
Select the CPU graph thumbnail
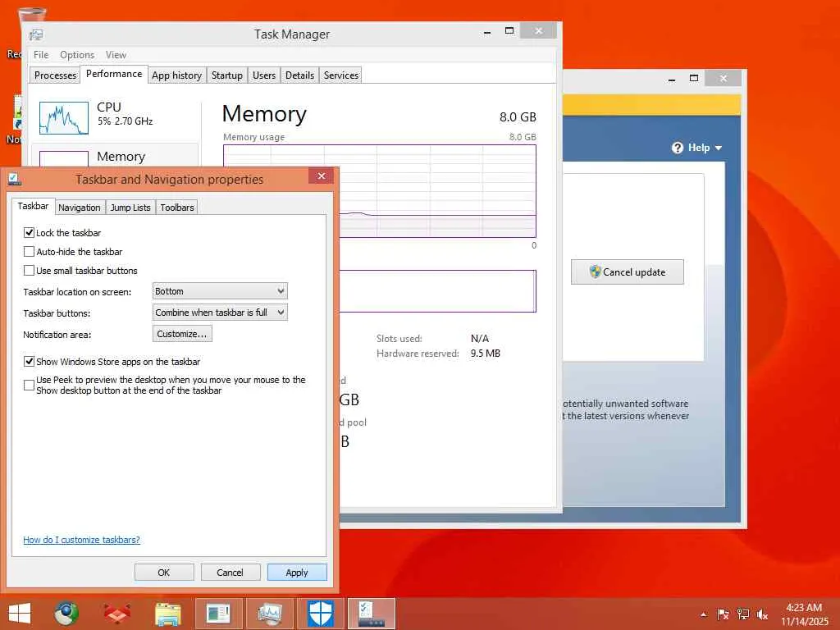point(64,118)
